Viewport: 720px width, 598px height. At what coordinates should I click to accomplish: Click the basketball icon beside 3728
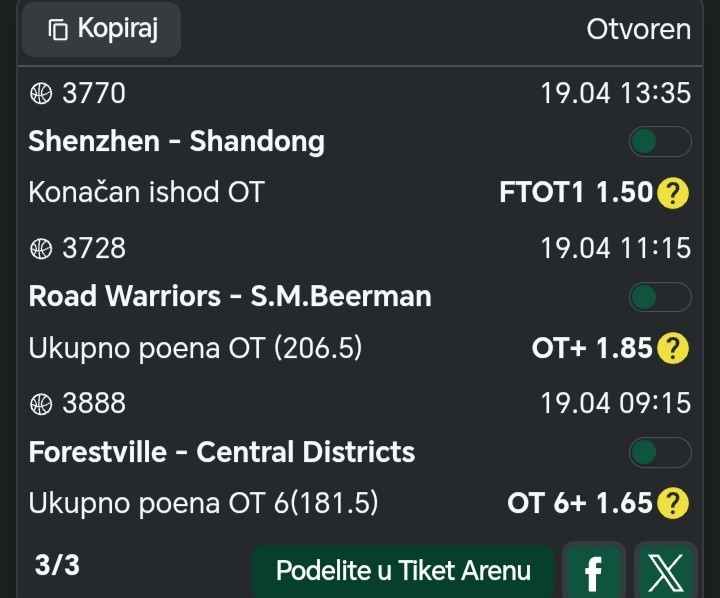point(41,248)
